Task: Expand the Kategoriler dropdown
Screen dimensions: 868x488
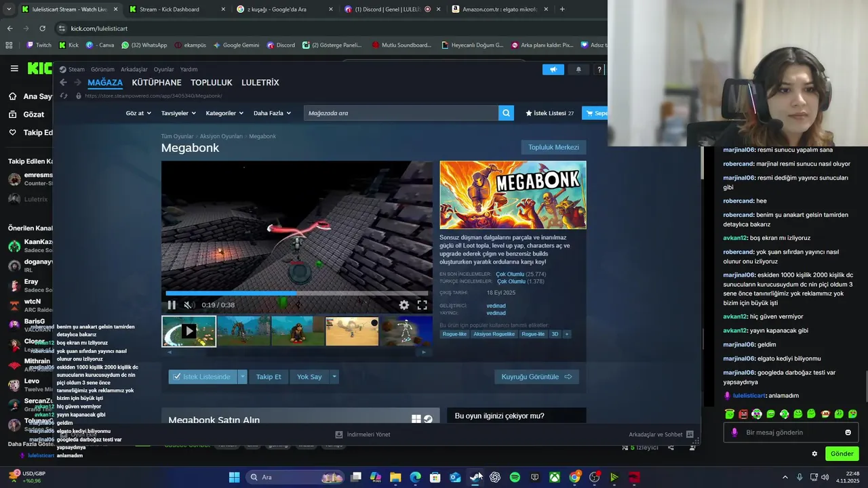Action: [224, 113]
